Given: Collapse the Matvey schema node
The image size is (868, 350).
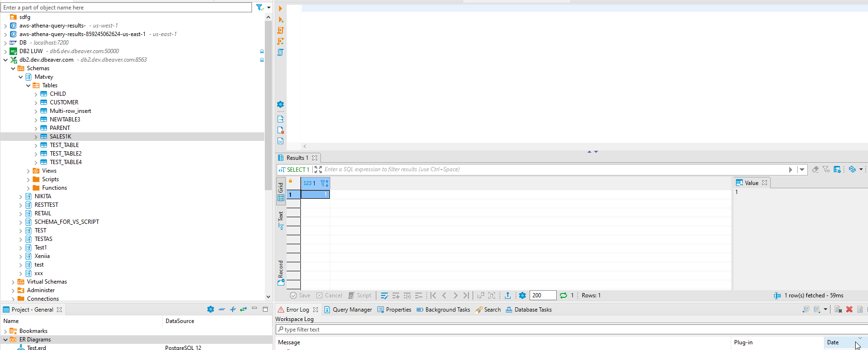Looking at the screenshot, I should tap(21, 77).
